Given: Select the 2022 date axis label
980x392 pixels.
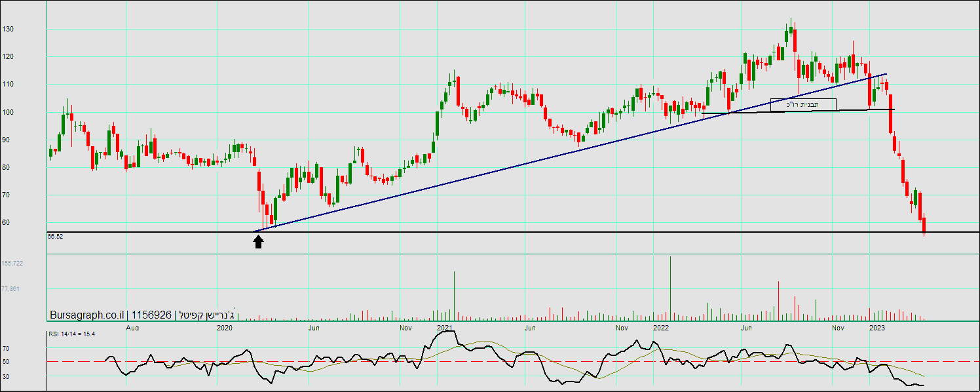Looking at the screenshot, I should click(660, 326).
